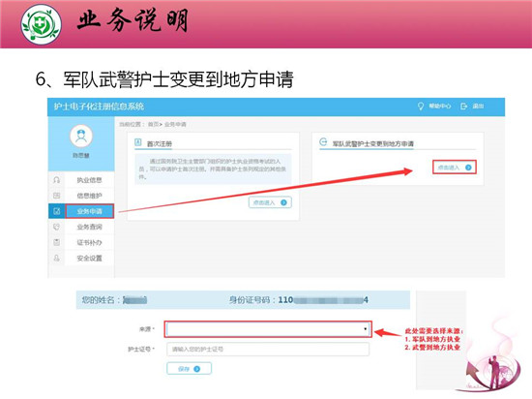Click the 信息维护 sidebar icon

(57, 196)
